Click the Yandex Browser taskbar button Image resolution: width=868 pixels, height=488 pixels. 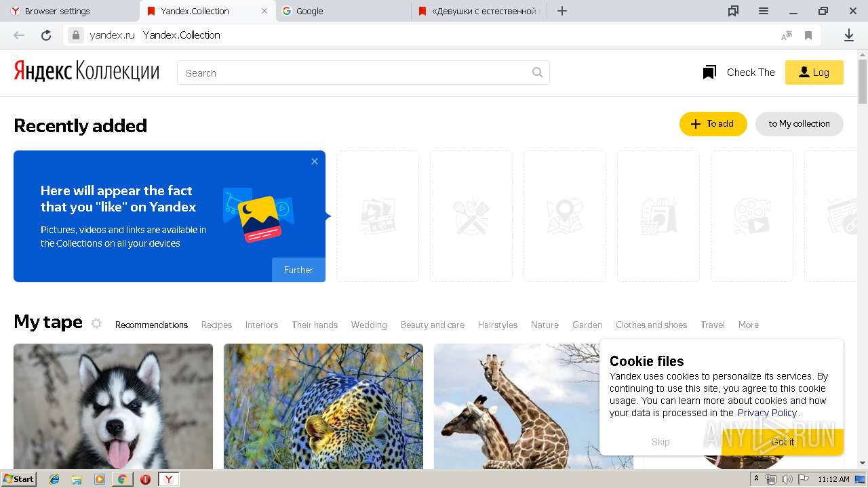169,479
